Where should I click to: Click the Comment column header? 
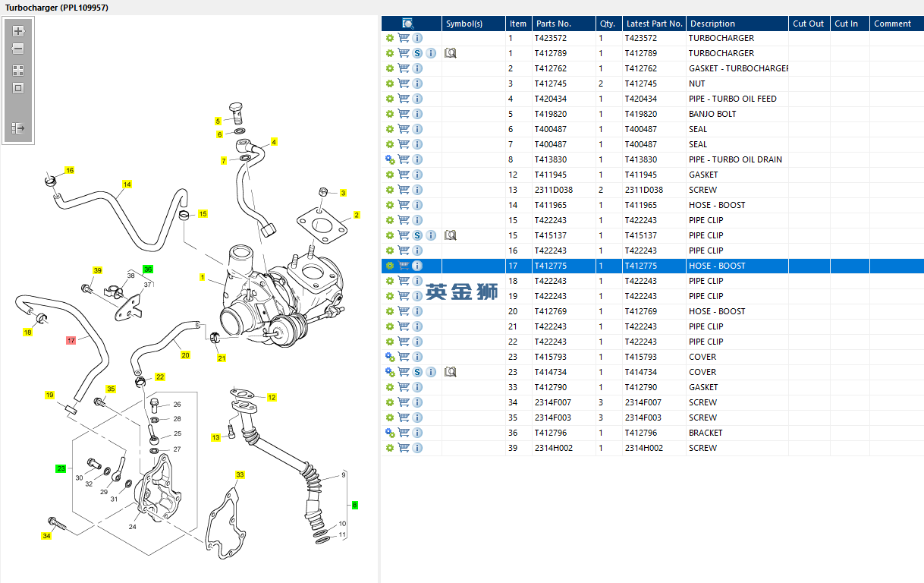[897, 24]
